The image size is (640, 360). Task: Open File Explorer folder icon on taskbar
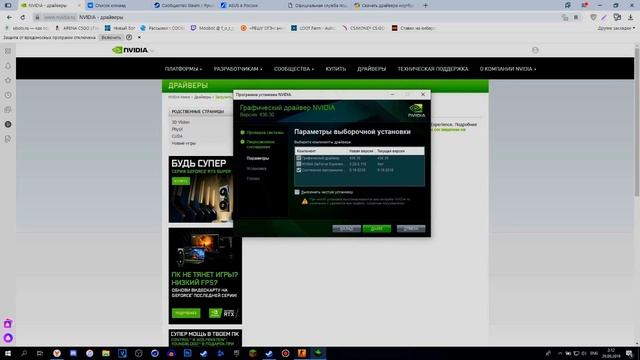tap(106, 353)
